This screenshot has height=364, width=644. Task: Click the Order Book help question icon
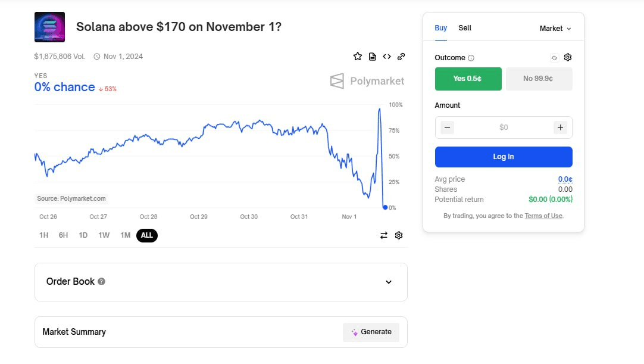coord(101,281)
